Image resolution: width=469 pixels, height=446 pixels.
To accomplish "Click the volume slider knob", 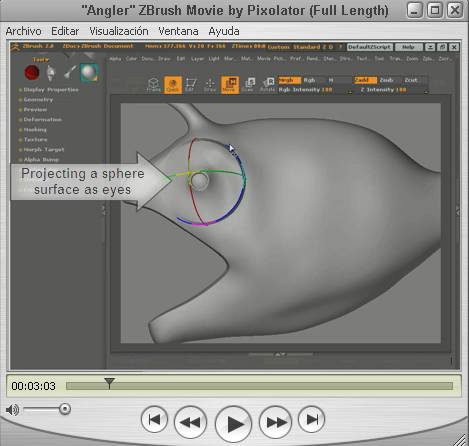I will 65,409.
